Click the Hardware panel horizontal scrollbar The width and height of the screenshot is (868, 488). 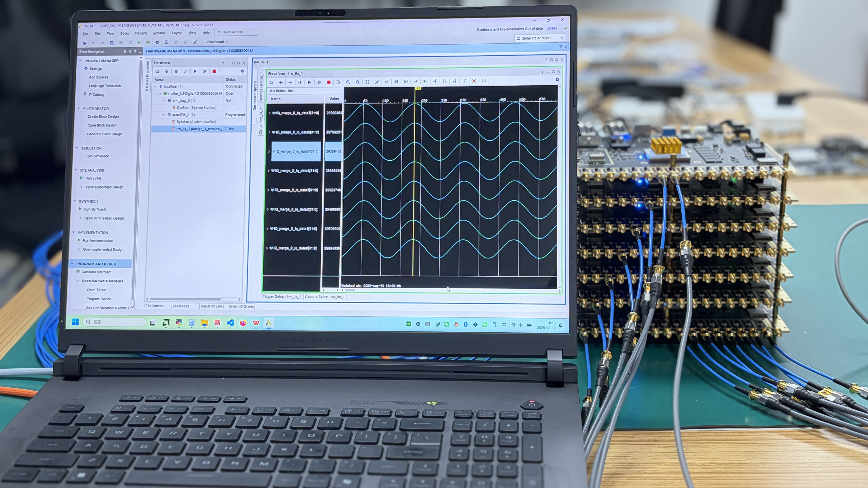[185, 299]
